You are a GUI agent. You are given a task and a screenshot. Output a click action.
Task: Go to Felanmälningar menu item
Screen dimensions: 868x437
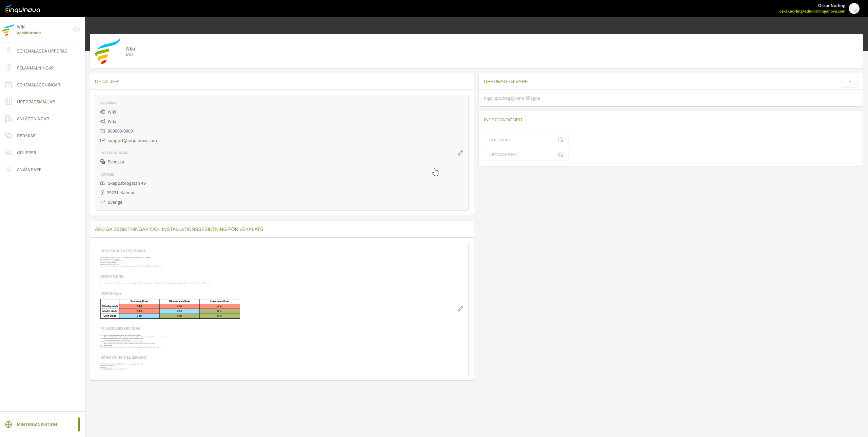(35, 68)
